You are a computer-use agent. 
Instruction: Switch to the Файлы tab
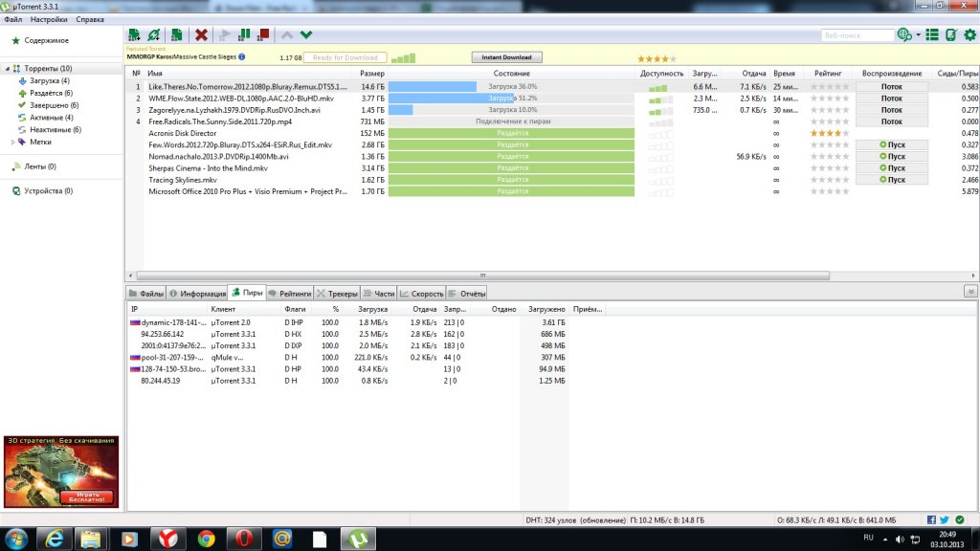pos(146,294)
